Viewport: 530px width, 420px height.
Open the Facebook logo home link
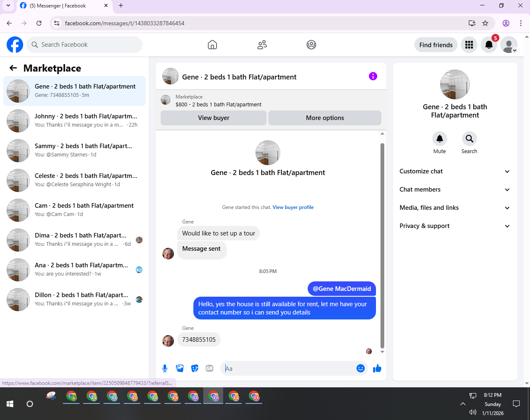[x=15, y=45]
